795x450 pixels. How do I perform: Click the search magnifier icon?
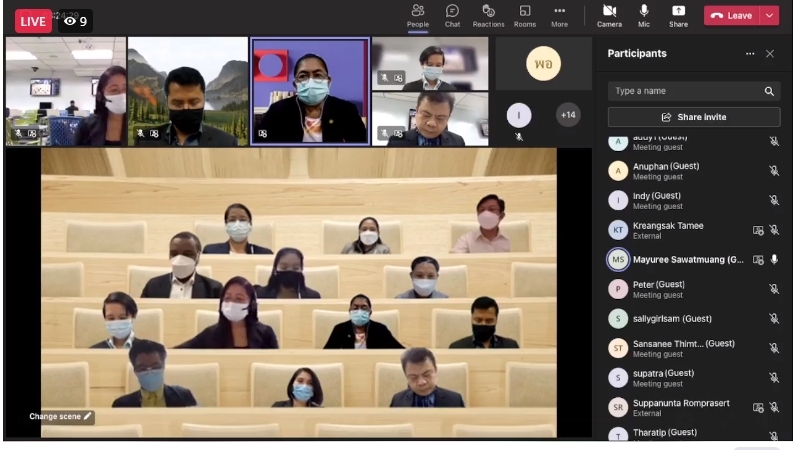pos(769,91)
